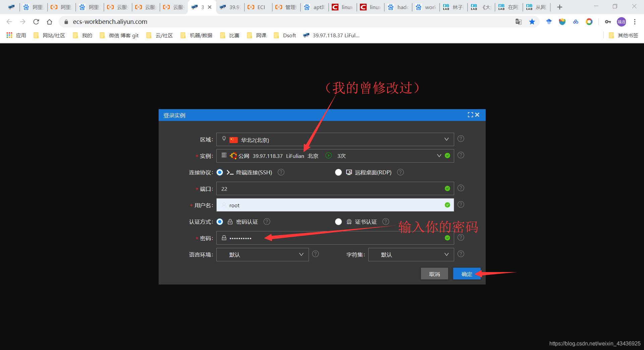Expand the 实例 dropdown showing 39.97.118.37
This screenshot has width=644, height=350.
click(x=335, y=156)
